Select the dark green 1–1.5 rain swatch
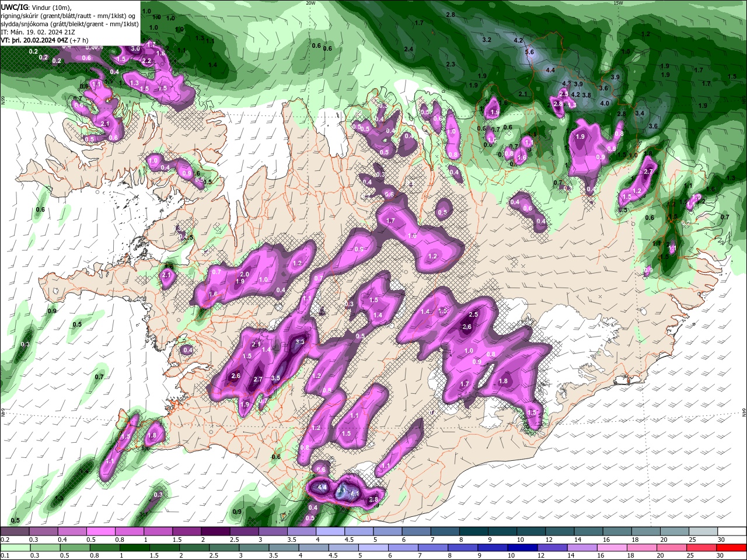747x560 pixels. tap(135, 548)
